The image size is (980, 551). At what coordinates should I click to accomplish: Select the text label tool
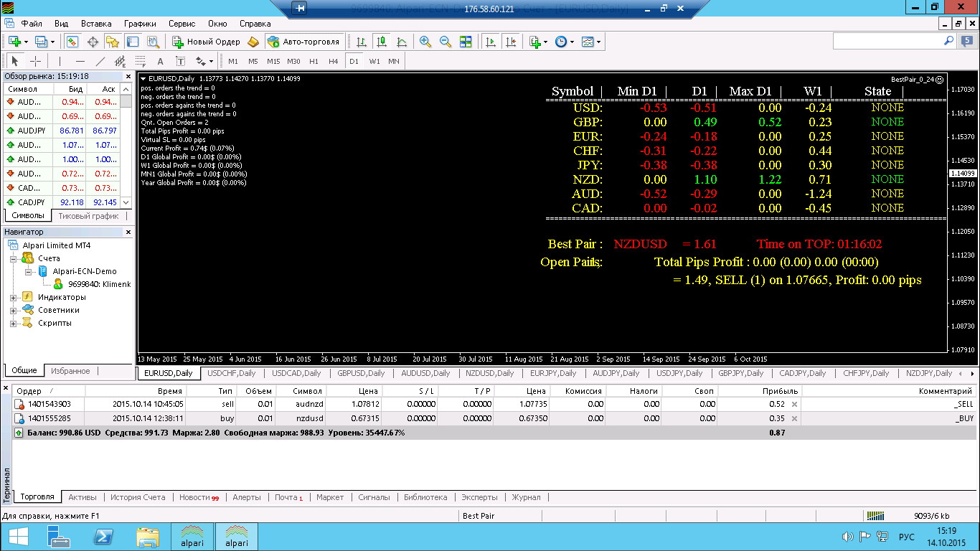(180, 62)
